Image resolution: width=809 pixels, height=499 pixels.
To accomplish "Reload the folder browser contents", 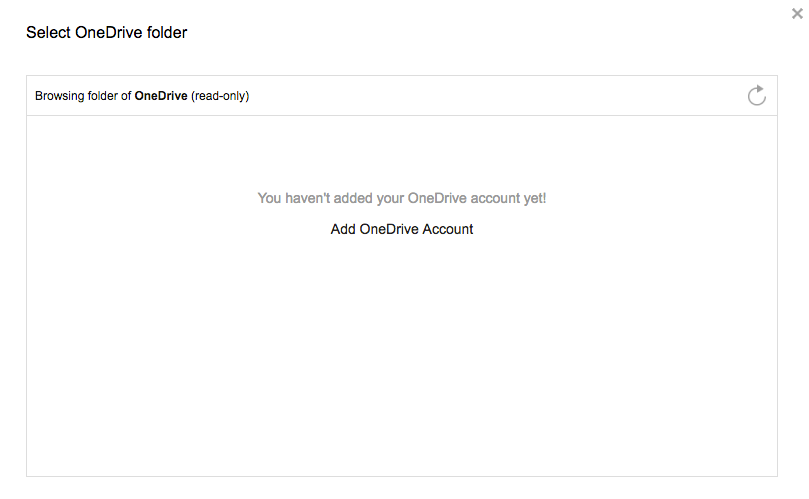I will click(x=756, y=95).
